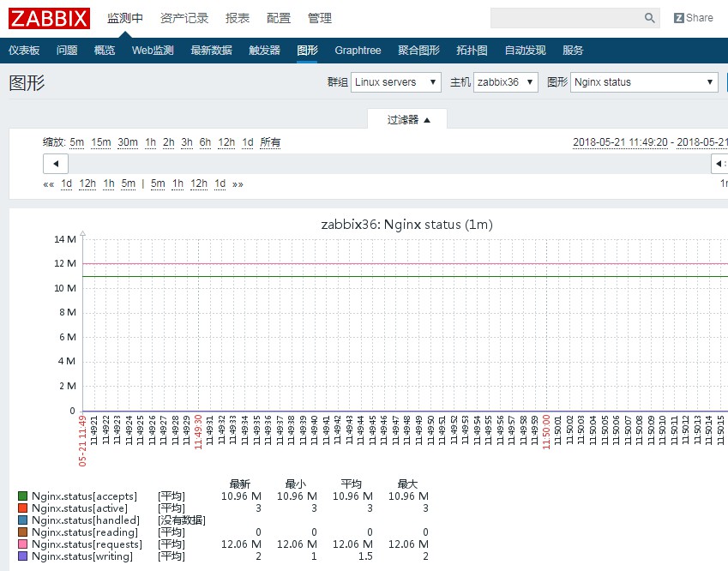Click inside the top search field
Image resolution: width=728 pixels, height=571 pixels.
(x=566, y=18)
